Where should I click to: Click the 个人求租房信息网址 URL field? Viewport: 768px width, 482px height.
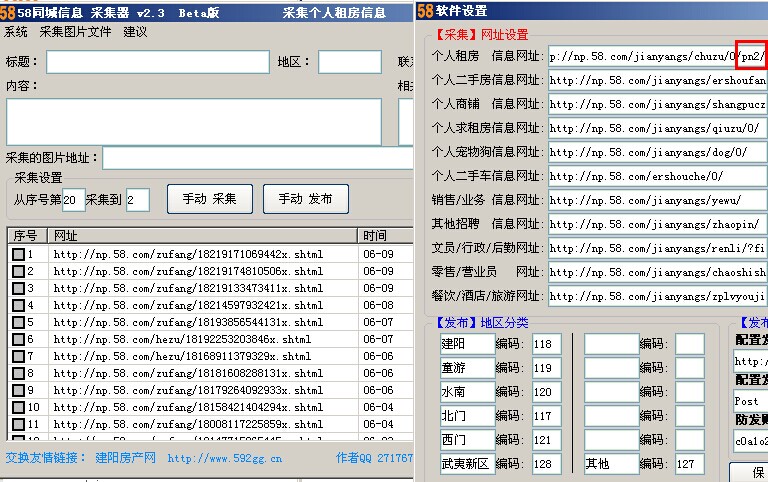click(x=656, y=128)
